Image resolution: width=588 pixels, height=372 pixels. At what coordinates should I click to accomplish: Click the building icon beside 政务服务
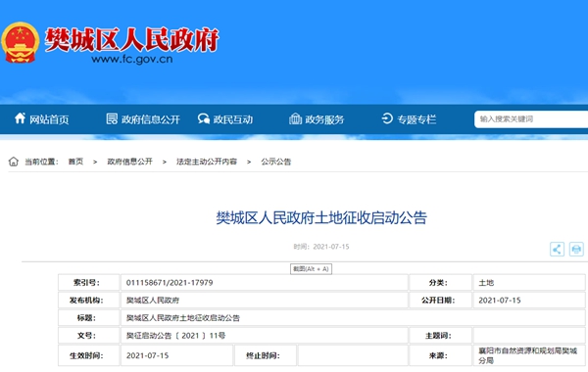[x=296, y=118]
